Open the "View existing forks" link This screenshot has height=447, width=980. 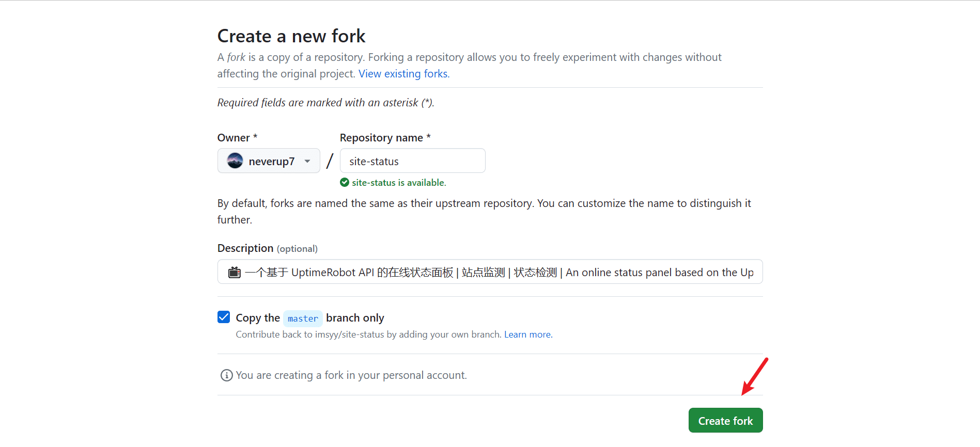[x=404, y=74]
